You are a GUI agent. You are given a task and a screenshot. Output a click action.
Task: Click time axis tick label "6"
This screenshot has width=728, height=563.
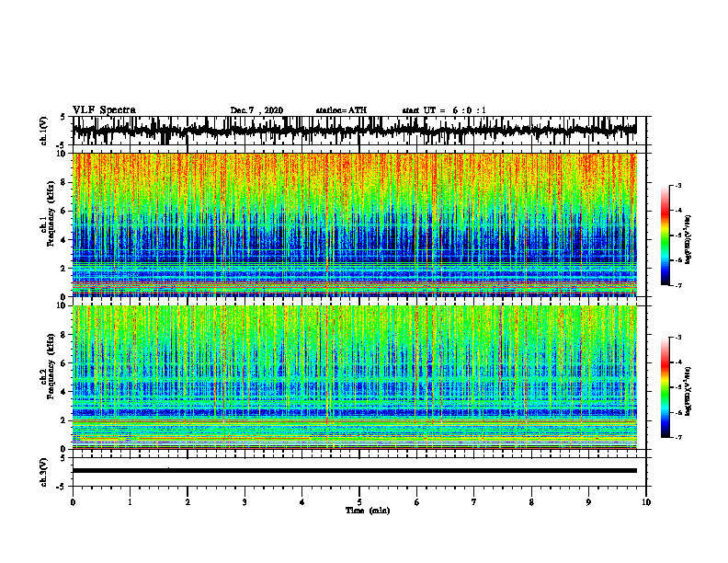point(417,502)
